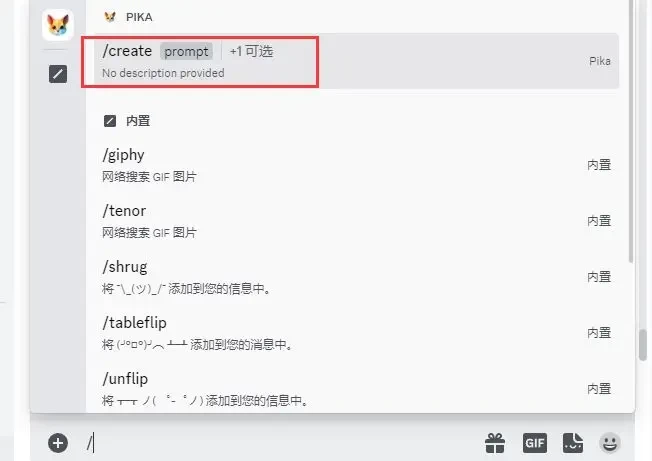Focus the message input field

point(283,443)
